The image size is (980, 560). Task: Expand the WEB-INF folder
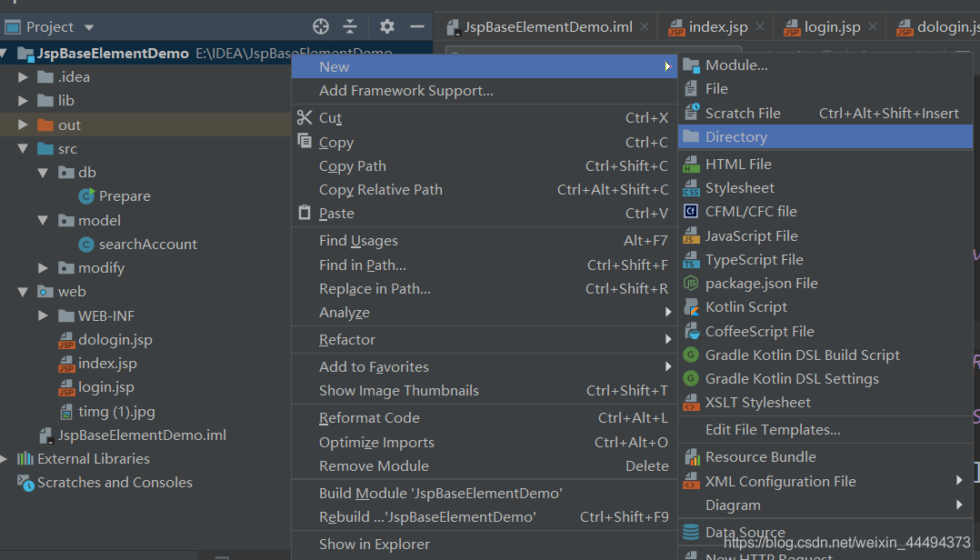click(43, 315)
